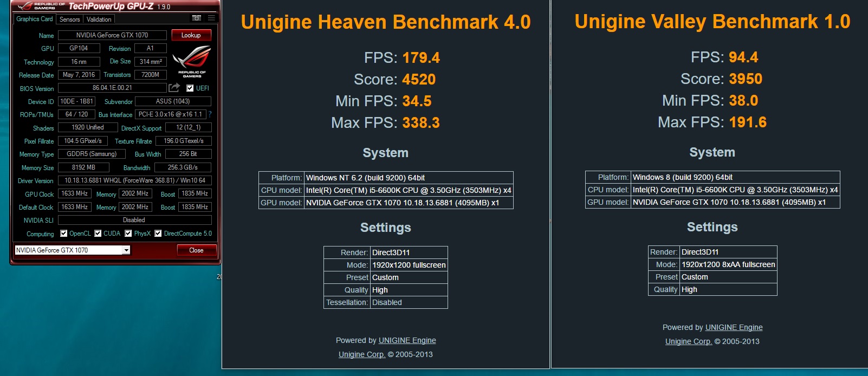Viewport: 868px width, 376px height.
Task: Toggle the UEFI checkbox
Action: (x=190, y=88)
